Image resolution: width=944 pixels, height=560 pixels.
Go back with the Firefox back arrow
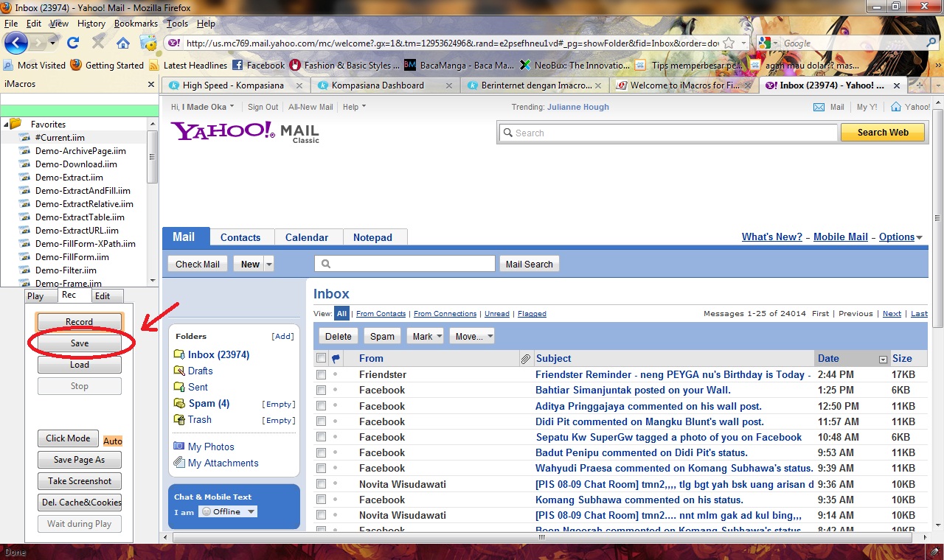16,43
